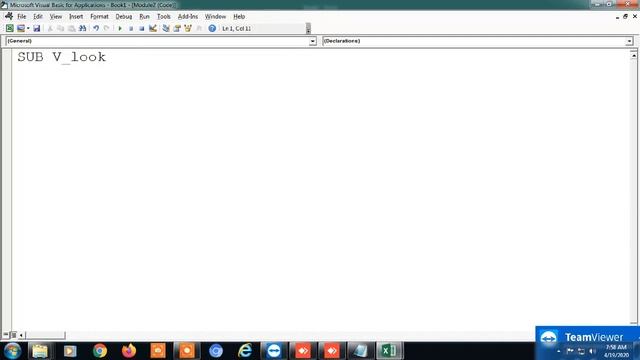The width and height of the screenshot is (640, 360).
Task: Click the blue Help question mark icon
Action: tap(212, 28)
